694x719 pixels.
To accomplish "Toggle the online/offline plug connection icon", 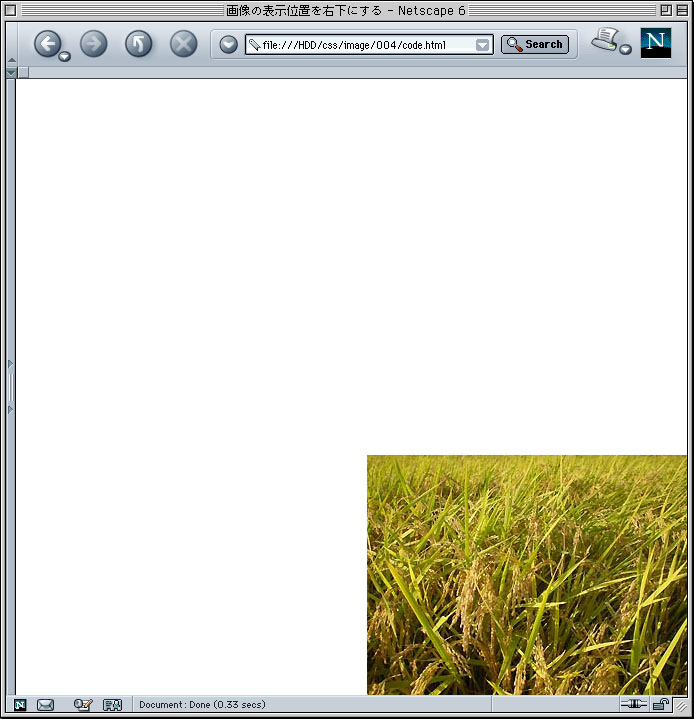I will click(x=633, y=704).
